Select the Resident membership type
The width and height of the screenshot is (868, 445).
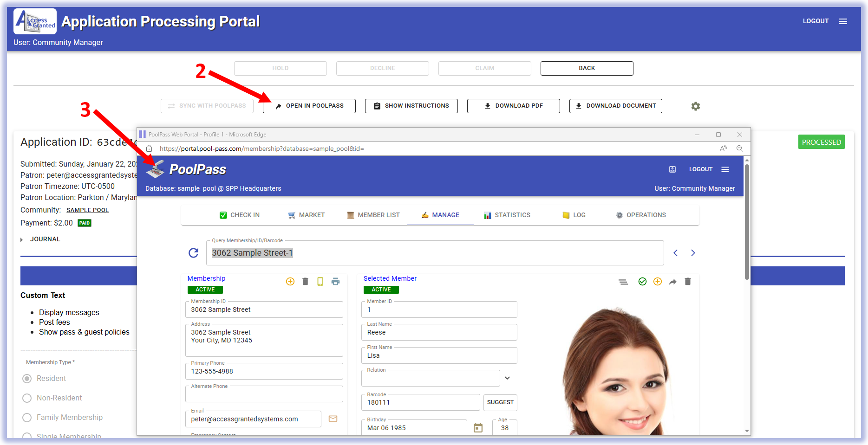coord(27,379)
